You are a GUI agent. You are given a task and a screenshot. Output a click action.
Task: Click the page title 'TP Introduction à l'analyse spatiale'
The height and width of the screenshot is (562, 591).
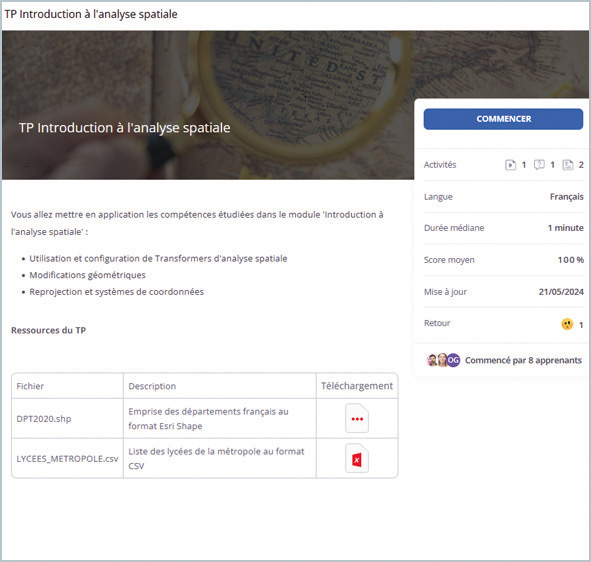click(91, 14)
